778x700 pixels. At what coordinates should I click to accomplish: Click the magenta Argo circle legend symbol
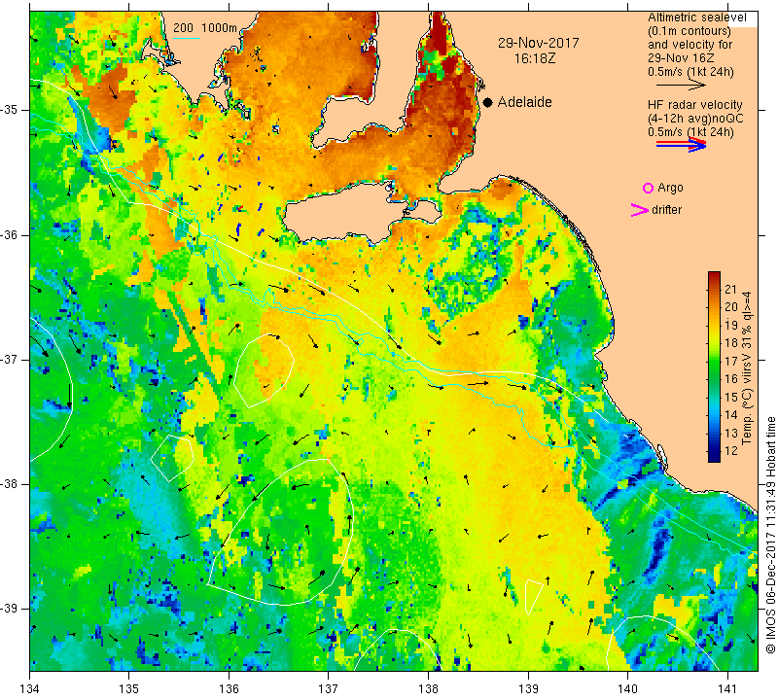(648, 188)
